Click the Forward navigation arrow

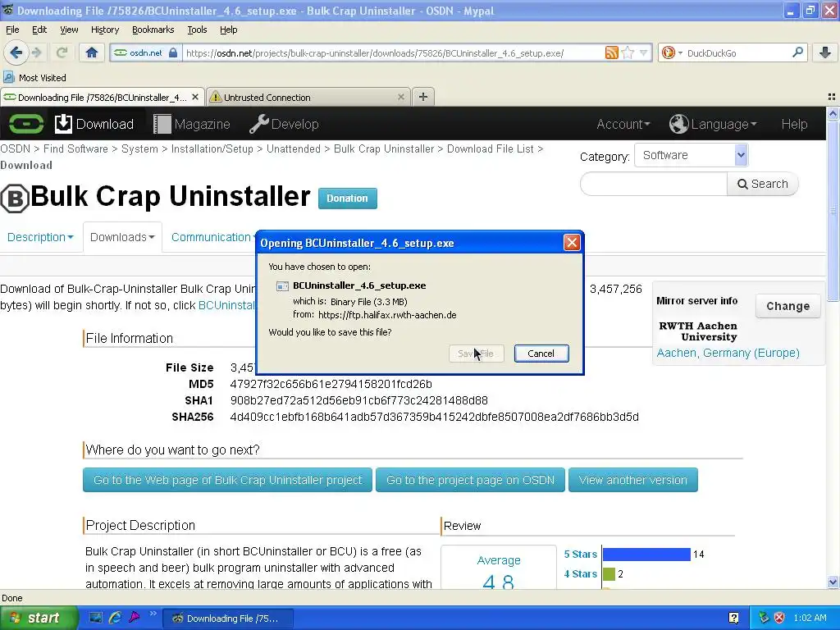[36, 52]
